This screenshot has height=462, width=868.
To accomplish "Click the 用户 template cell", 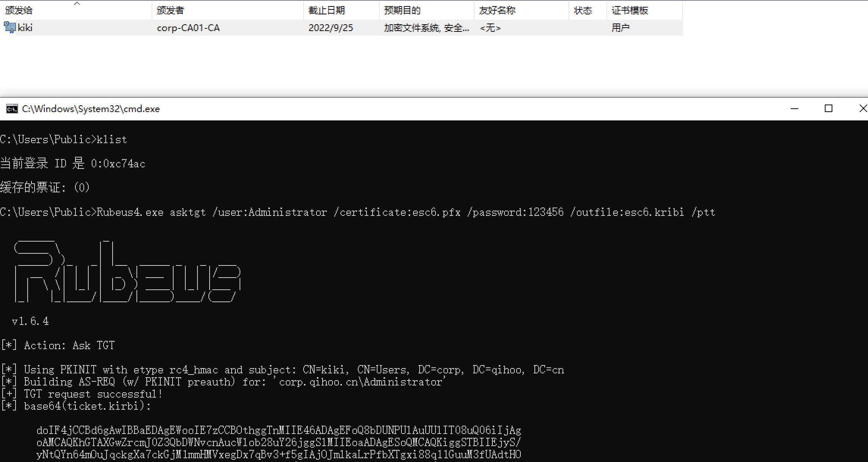I will 620,28.
